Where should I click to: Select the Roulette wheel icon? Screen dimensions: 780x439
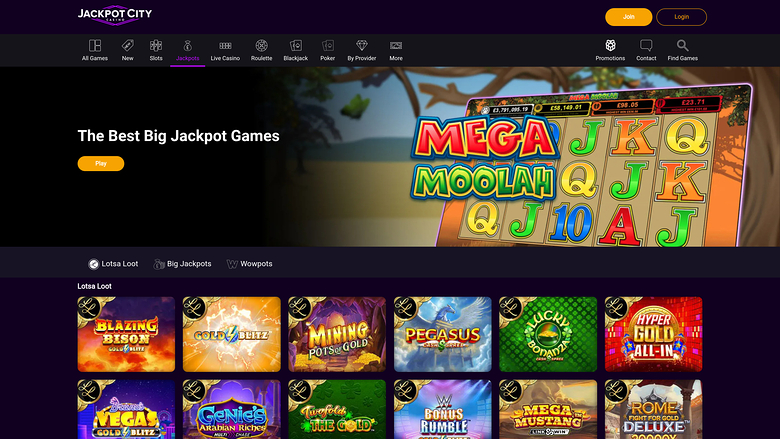coord(262,46)
